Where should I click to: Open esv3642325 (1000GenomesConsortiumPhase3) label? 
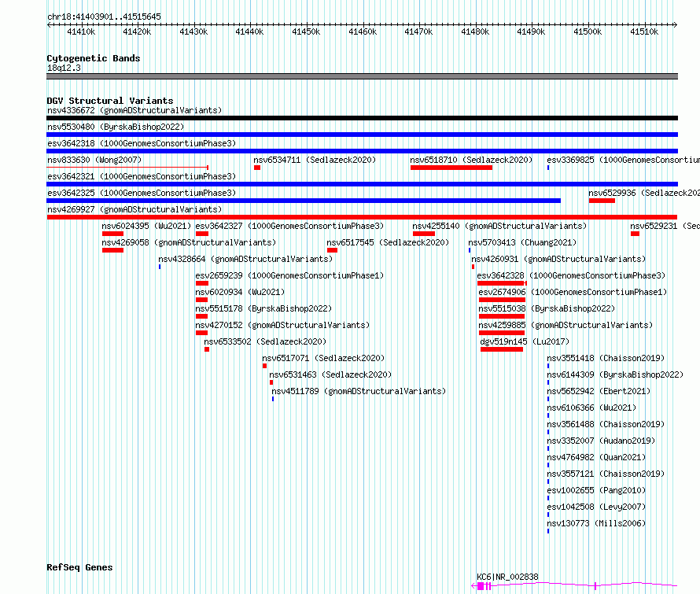(x=142, y=193)
